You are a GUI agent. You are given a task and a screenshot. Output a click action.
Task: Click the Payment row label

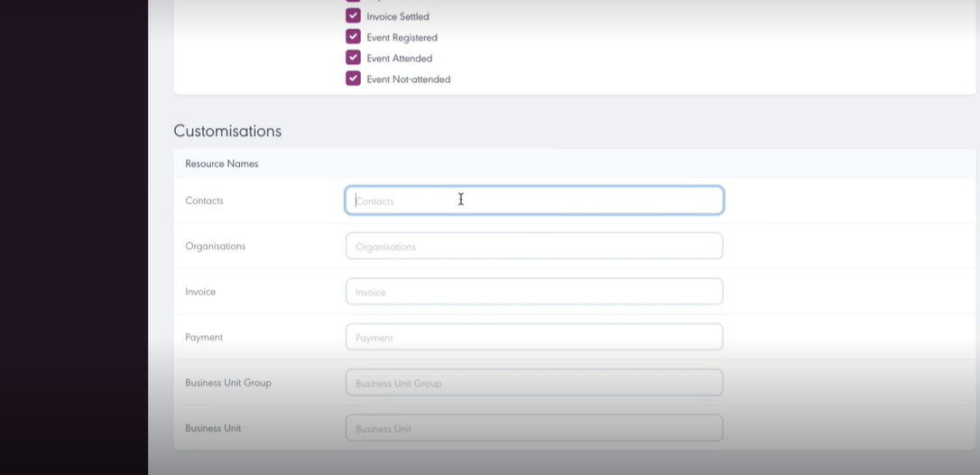(x=204, y=337)
